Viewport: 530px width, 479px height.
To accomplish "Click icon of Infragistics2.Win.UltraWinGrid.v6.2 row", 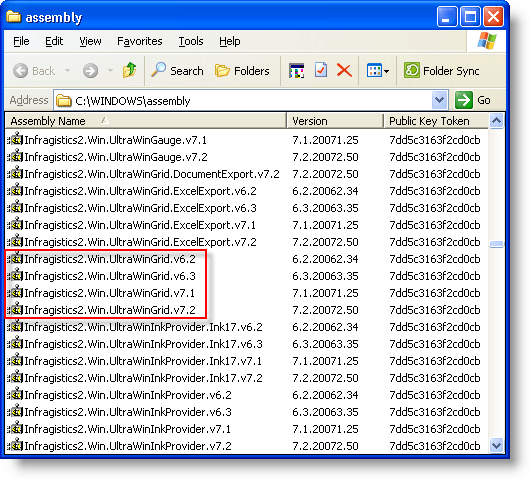I will point(15,258).
